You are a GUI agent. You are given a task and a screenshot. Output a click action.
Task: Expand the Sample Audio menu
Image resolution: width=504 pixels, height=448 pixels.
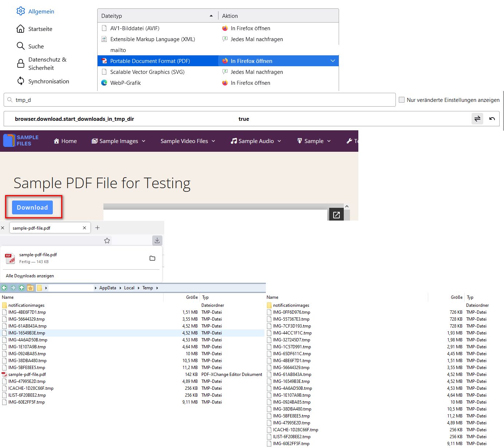click(256, 141)
